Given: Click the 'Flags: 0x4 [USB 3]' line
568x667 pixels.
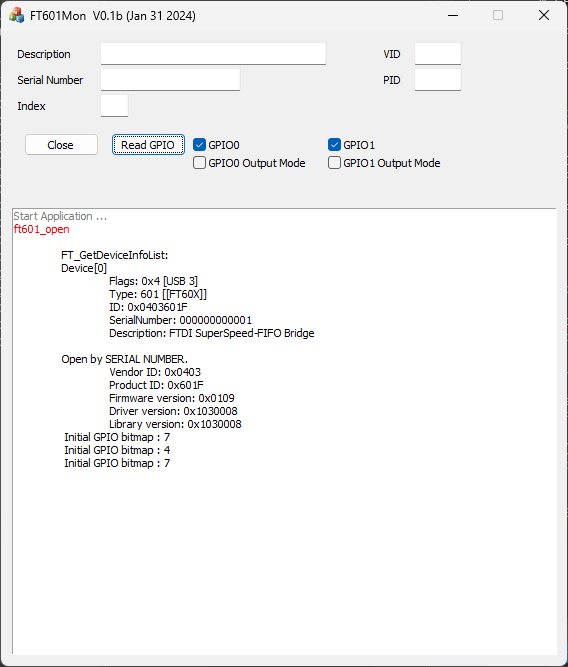Looking at the screenshot, I should (x=153, y=281).
